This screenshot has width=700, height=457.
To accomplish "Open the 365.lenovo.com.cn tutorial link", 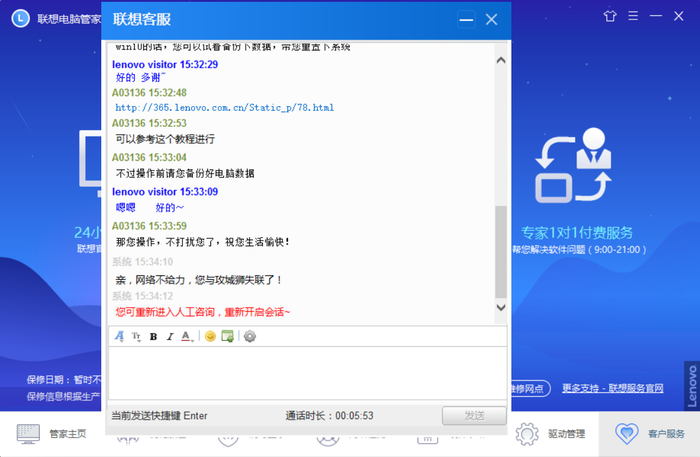I will pos(224,107).
